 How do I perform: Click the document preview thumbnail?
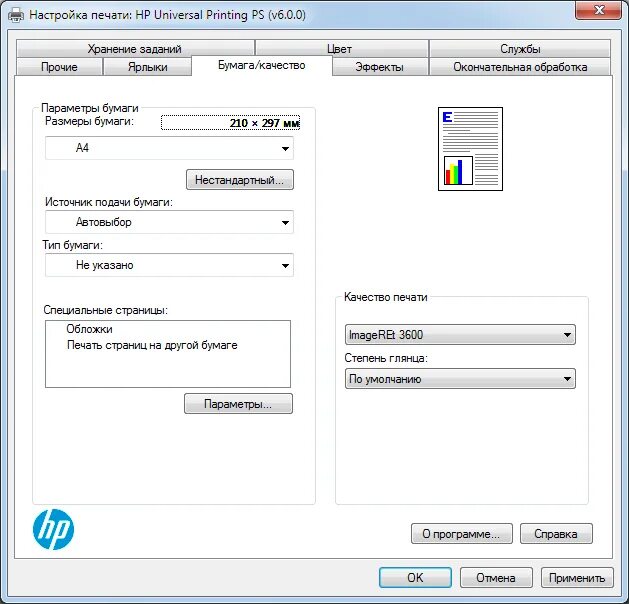point(470,149)
